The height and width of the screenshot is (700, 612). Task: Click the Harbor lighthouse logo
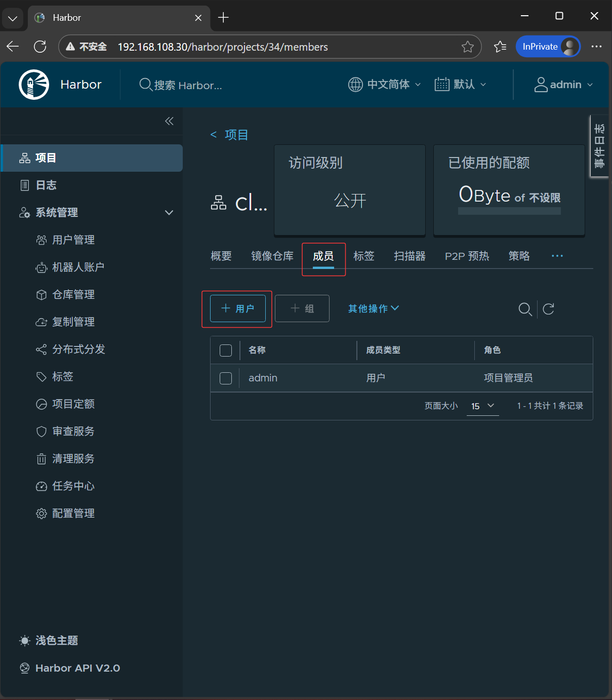(34, 85)
